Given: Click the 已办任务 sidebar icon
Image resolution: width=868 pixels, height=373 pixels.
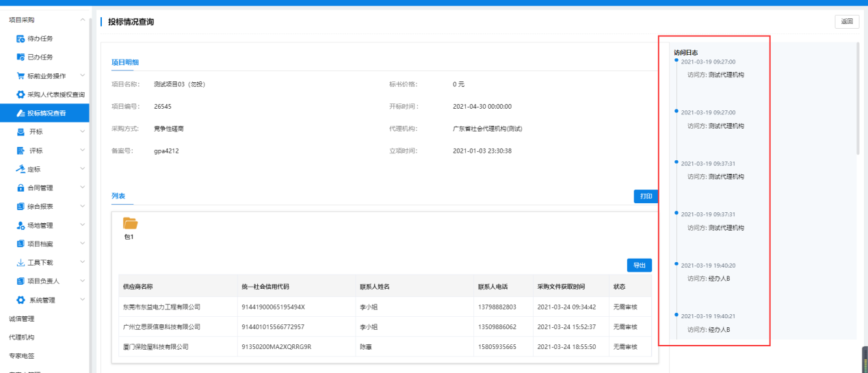Looking at the screenshot, I should point(21,57).
